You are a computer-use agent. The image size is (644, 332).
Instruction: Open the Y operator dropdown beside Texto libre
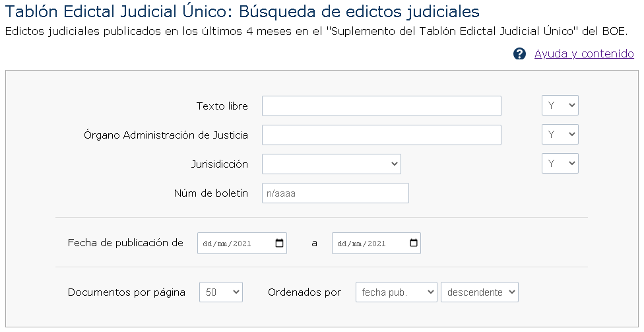[x=560, y=106]
